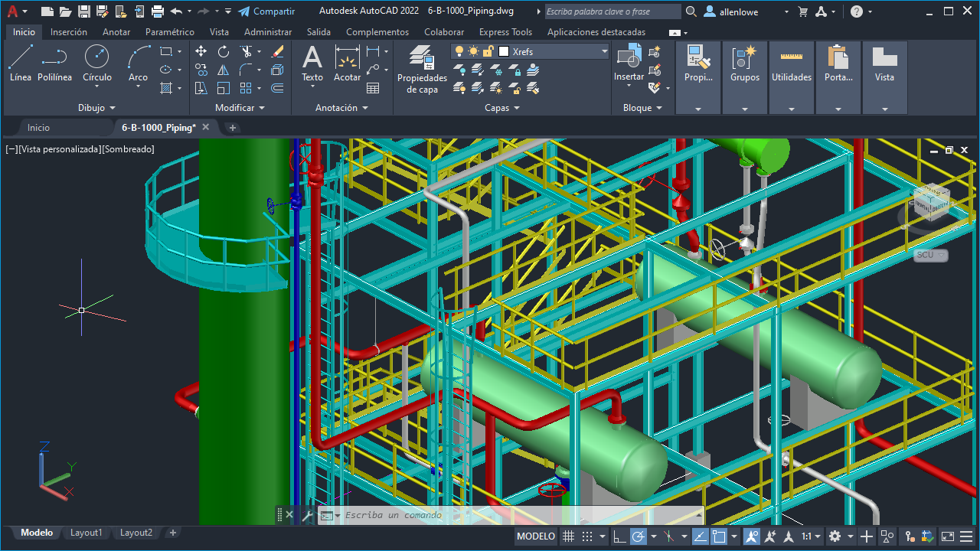Open the Layout1 tab
This screenshot has width=980, height=551.
pyautogui.click(x=86, y=533)
